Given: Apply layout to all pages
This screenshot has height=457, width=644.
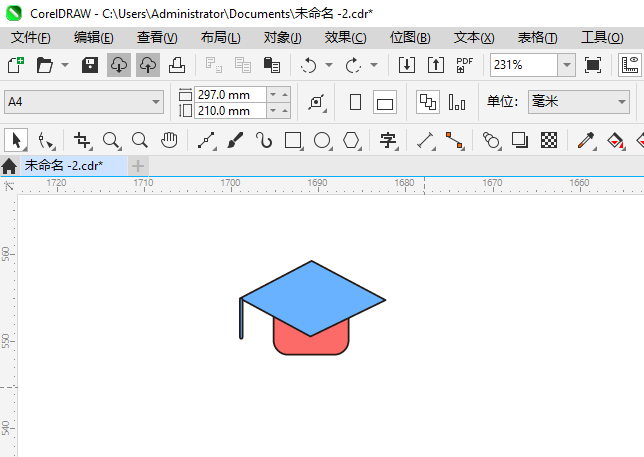Looking at the screenshot, I should coord(428,102).
